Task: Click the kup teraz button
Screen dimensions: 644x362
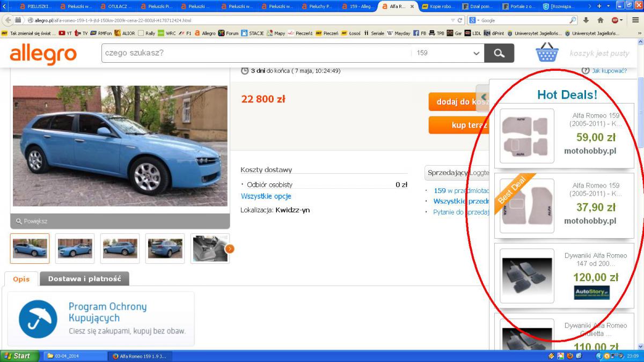Action: (x=459, y=125)
